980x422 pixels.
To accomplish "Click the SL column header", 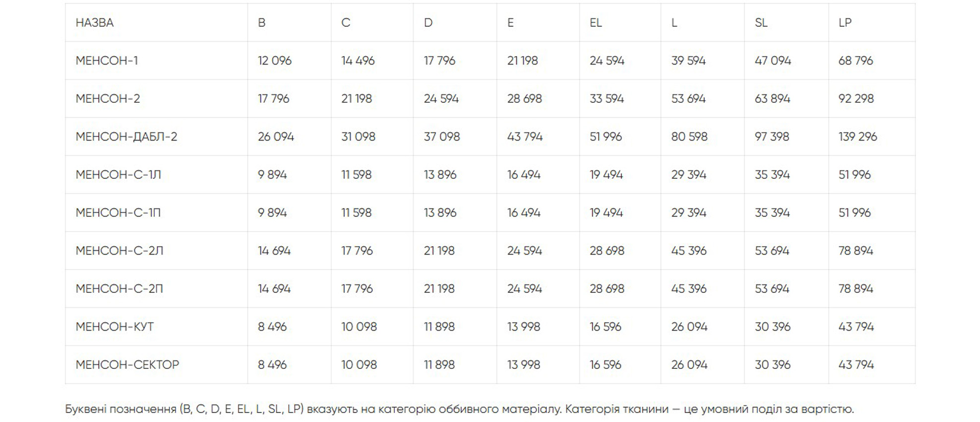I will (x=761, y=23).
